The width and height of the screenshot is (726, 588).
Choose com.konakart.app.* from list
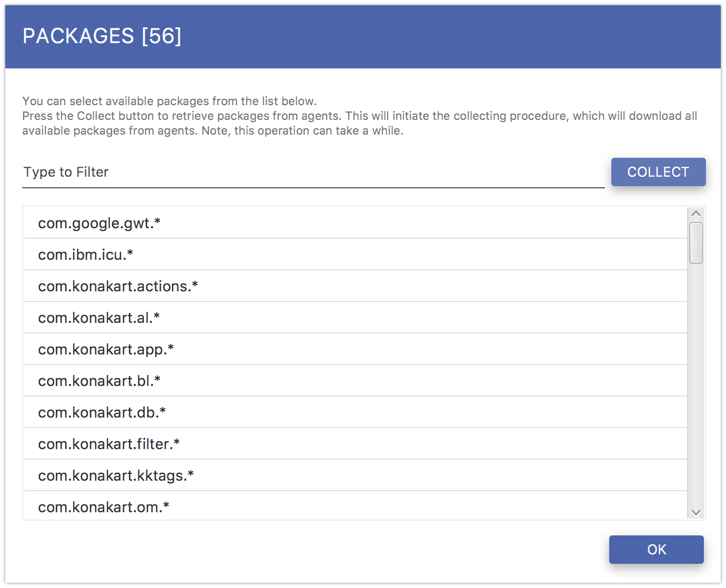pyautogui.click(x=356, y=349)
